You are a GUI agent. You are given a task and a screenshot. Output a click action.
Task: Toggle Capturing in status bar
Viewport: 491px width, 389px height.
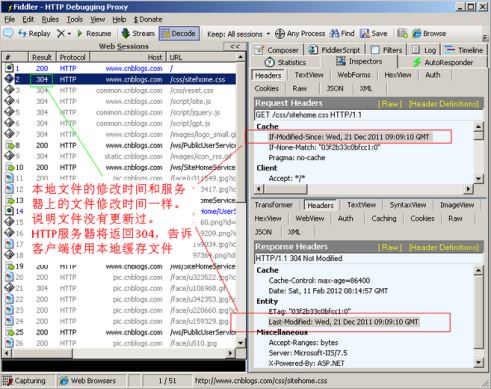tap(24, 381)
